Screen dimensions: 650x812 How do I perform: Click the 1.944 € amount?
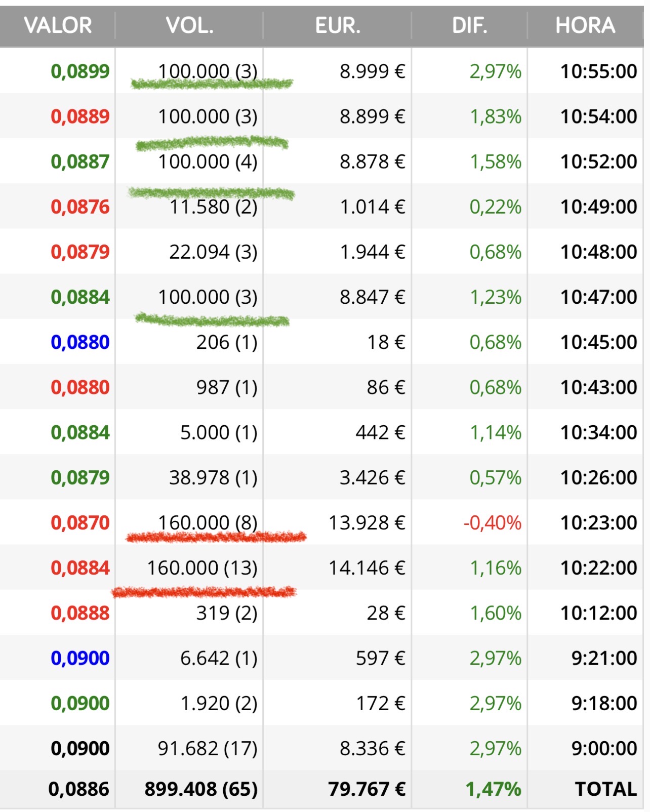(373, 252)
